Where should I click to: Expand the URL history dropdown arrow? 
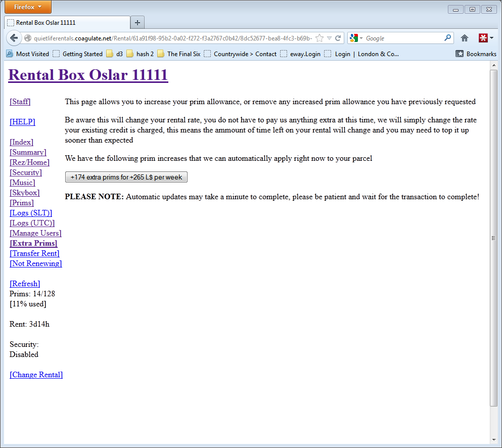[329, 38]
